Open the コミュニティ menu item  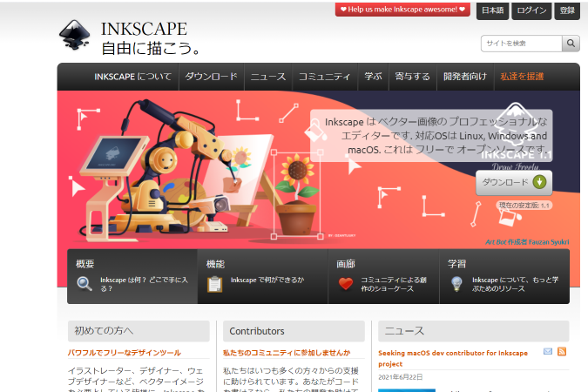pos(325,77)
